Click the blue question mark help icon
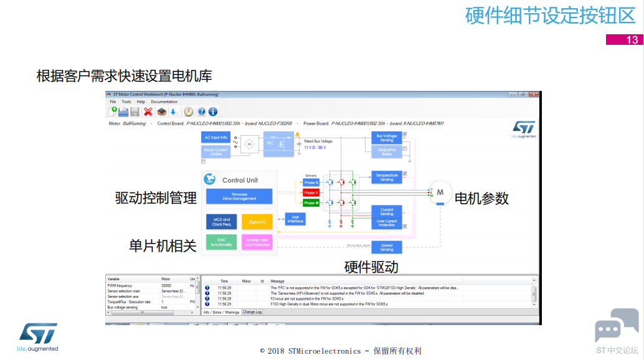Screen dimensions: 644x360 201,111
